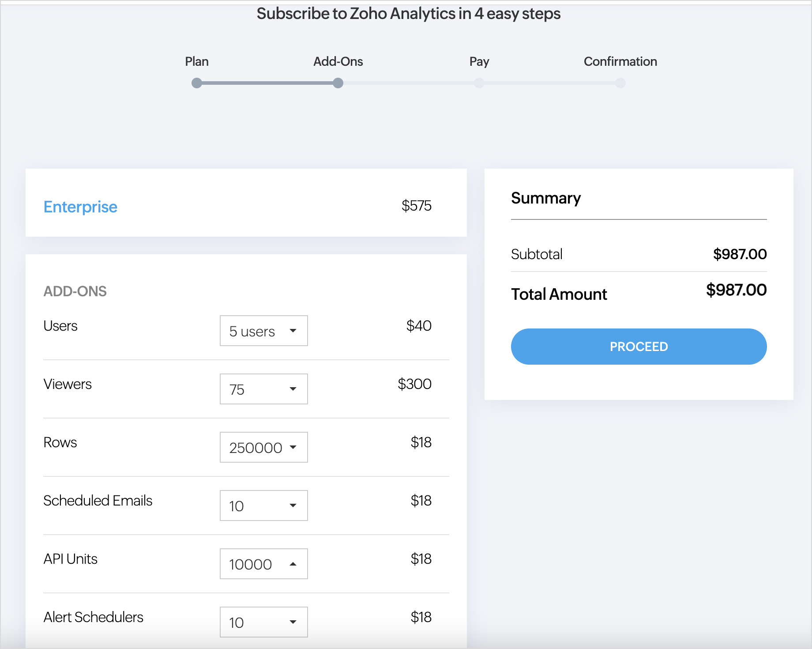This screenshot has height=649, width=812.
Task: Click the $300 Viewers price
Action: [x=414, y=384]
